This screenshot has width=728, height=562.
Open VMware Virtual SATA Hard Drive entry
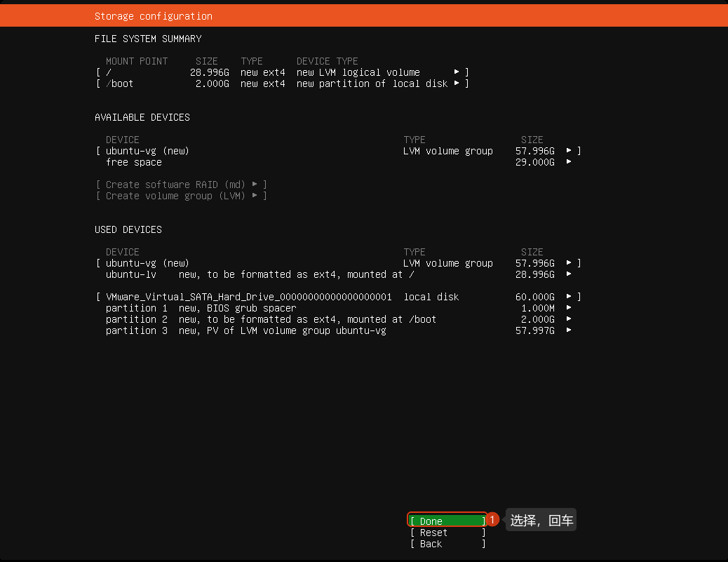coord(339,297)
